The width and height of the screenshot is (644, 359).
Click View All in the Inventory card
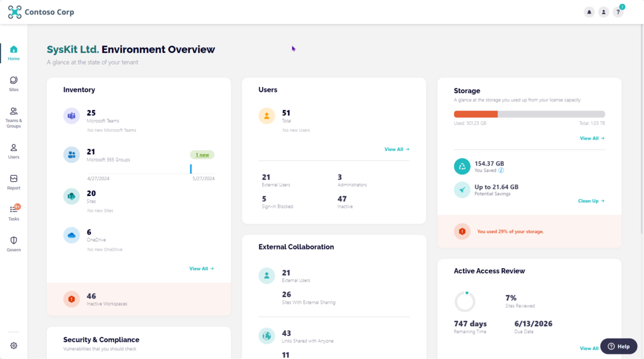click(x=202, y=269)
